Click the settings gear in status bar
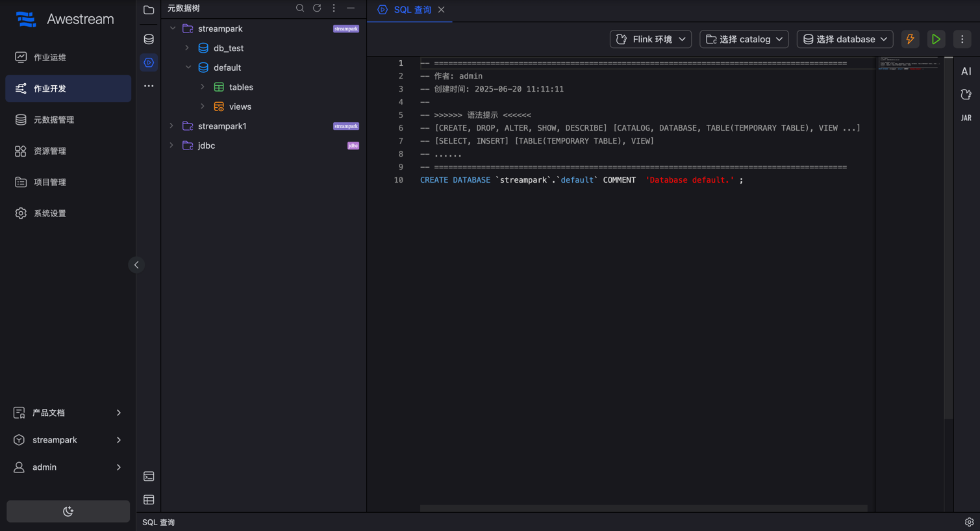This screenshot has height=531, width=980. pyautogui.click(x=969, y=522)
